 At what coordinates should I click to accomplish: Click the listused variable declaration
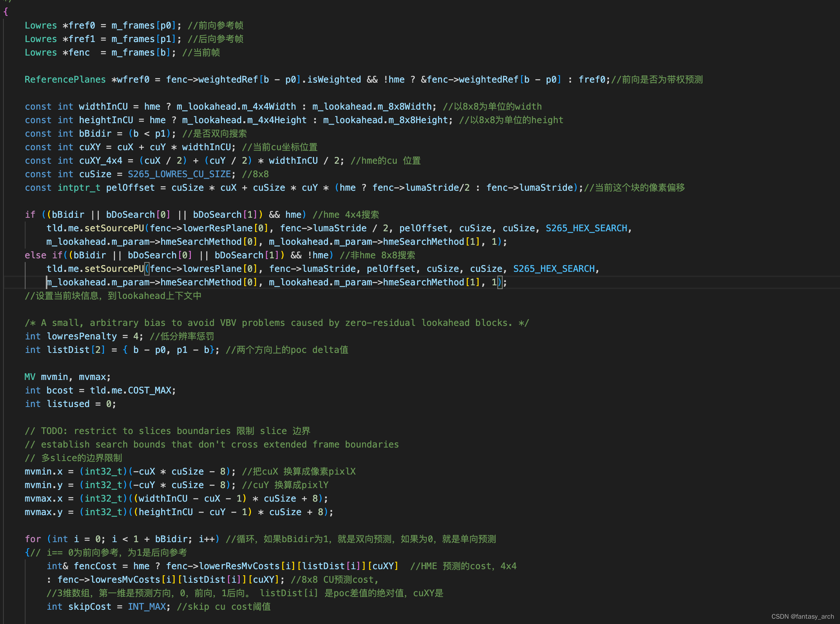(68, 404)
